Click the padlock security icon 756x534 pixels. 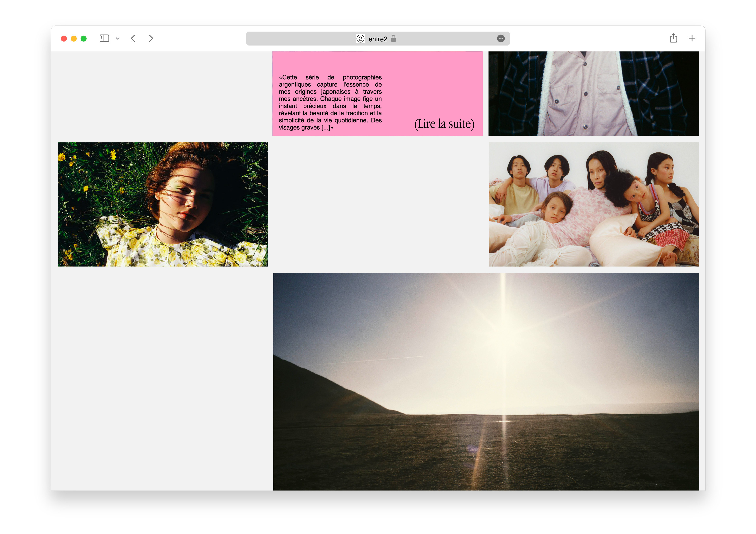pyautogui.click(x=393, y=38)
